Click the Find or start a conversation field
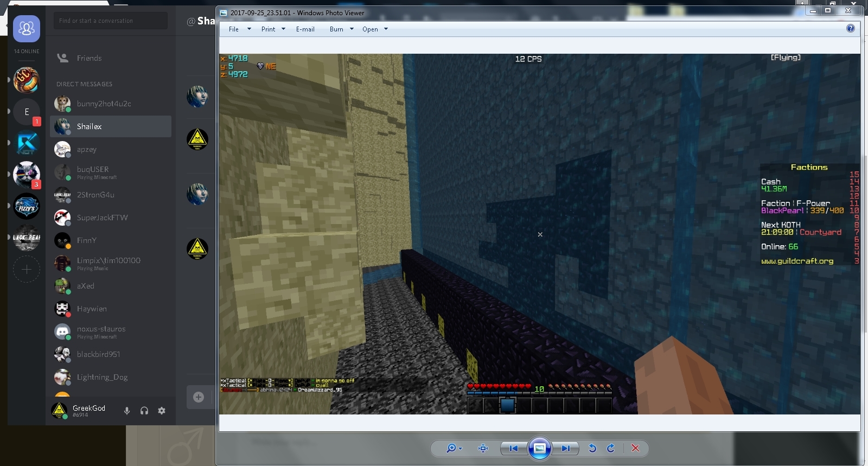 111,21
